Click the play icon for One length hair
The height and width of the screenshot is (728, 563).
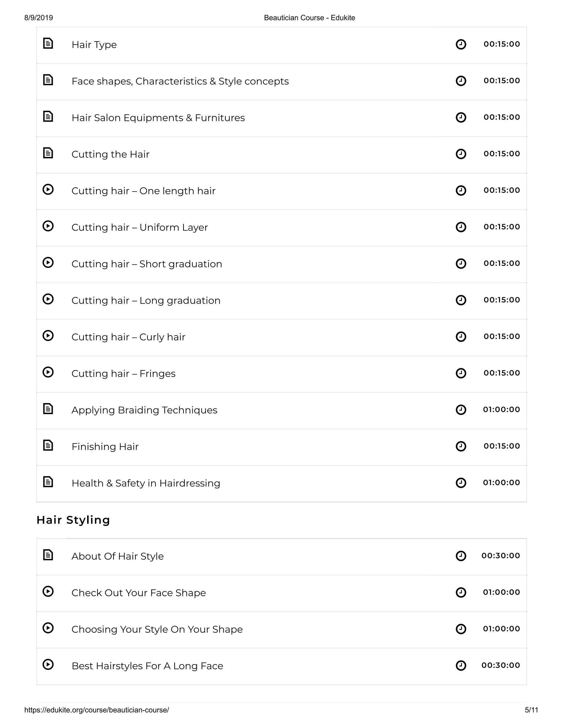coord(48,190)
